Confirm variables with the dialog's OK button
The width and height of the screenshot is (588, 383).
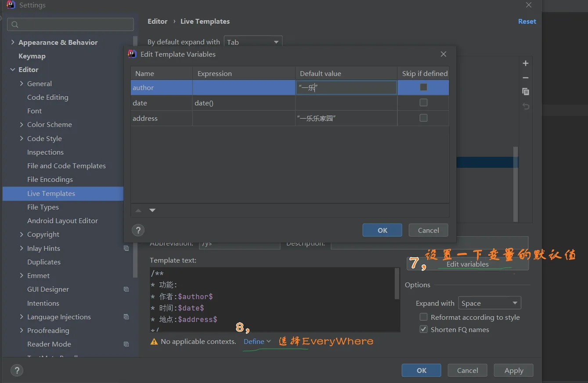coord(382,230)
